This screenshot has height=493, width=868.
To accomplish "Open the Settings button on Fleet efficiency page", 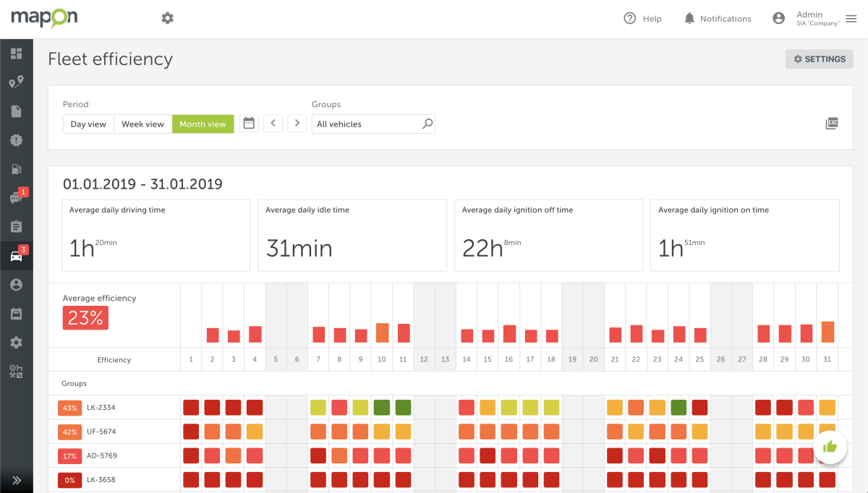I will 819,59.
